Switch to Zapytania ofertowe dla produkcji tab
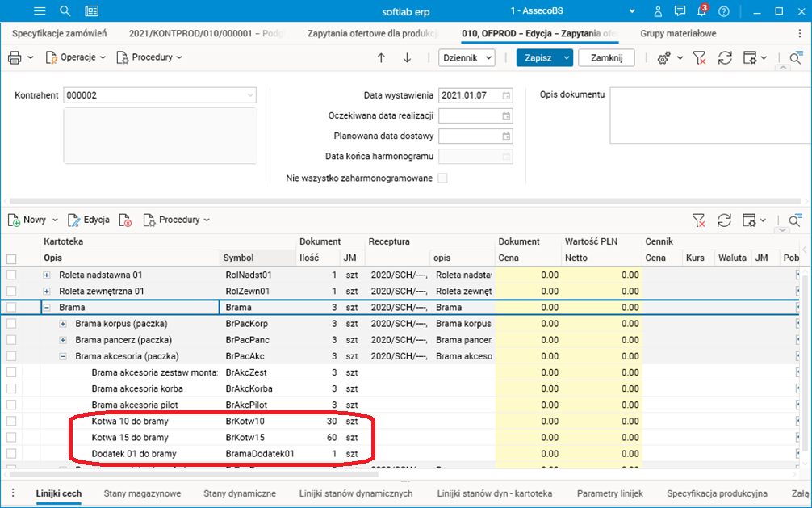This screenshot has width=812, height=508. [373, 33]
